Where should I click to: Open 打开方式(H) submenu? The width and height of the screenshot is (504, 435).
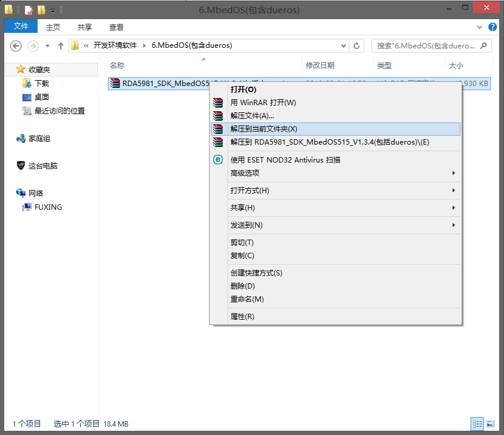[336, 191]
